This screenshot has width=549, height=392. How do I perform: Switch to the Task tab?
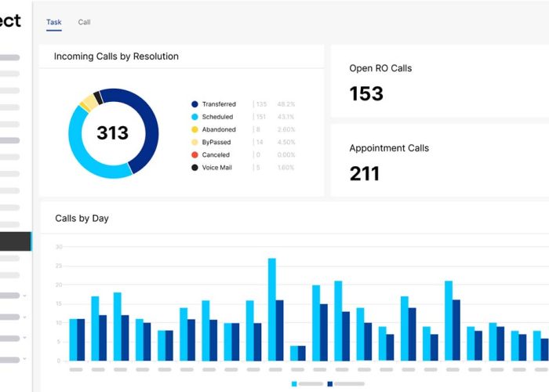coord(53,22)
